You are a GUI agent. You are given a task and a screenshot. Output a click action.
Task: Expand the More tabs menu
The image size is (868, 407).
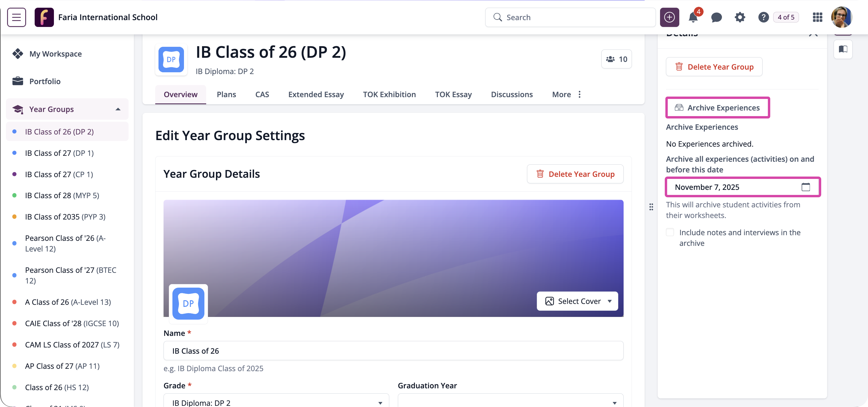click(x=567, y=94)
